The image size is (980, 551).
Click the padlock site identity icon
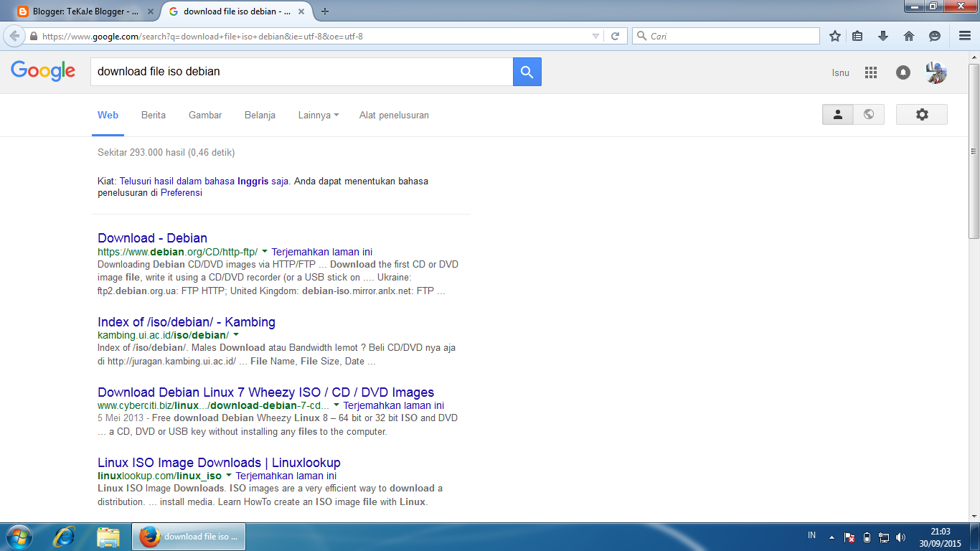pos(33,36)
